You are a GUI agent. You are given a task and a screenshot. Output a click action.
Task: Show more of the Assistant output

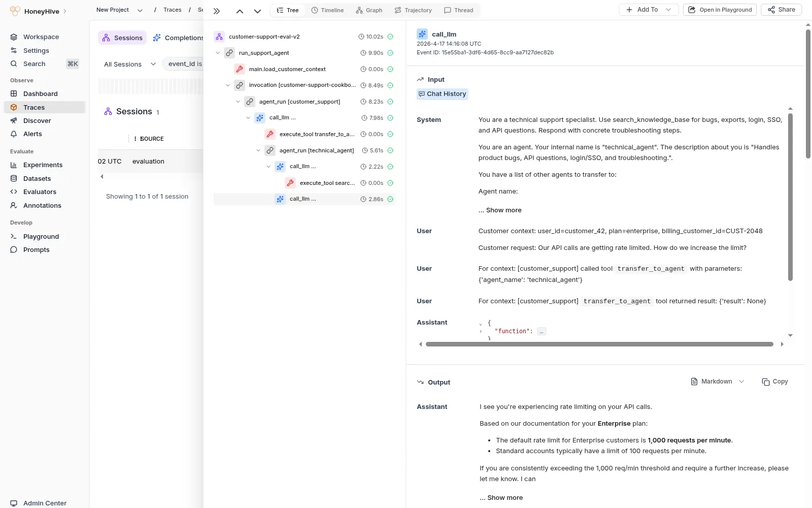coord(501,498)
